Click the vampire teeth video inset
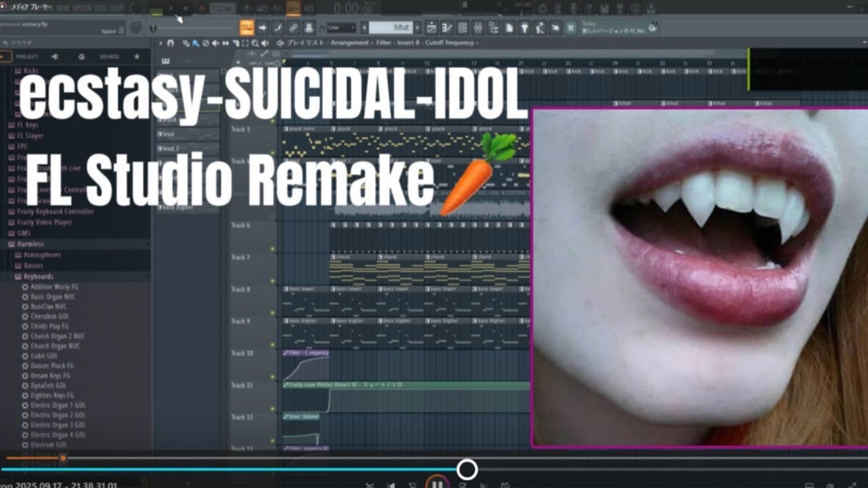This screenshot has height=488, width=868. click(700, 278)
